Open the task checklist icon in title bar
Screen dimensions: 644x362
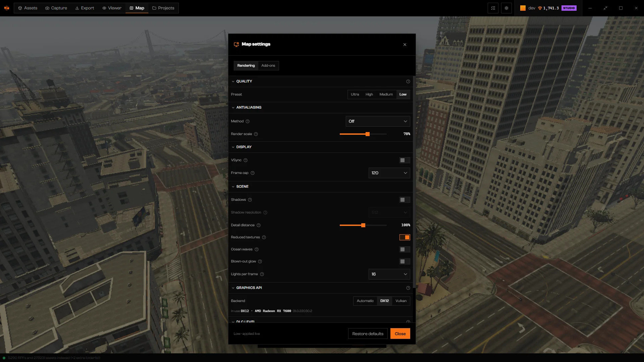[x=493, y=8]
